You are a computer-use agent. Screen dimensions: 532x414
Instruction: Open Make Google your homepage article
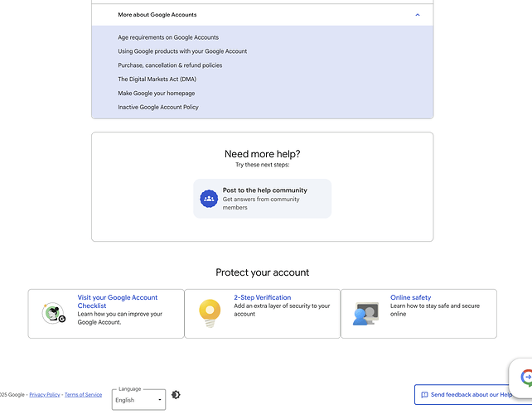click(157, 93)
